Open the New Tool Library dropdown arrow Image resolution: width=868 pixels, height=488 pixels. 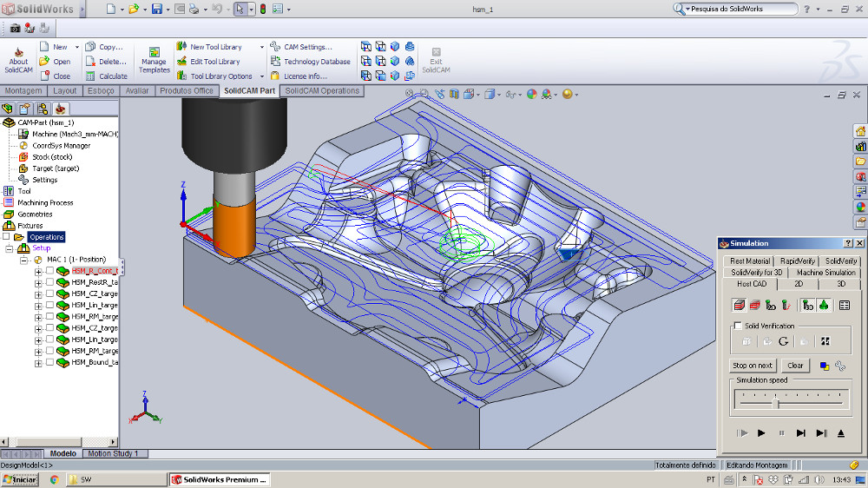click(262, 47)
